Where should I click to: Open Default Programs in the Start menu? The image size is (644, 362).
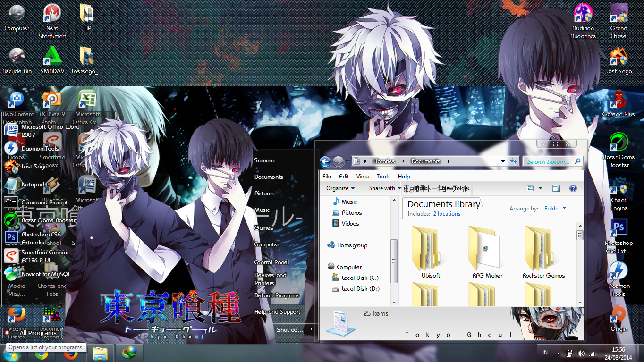click(x=277, y=295)
